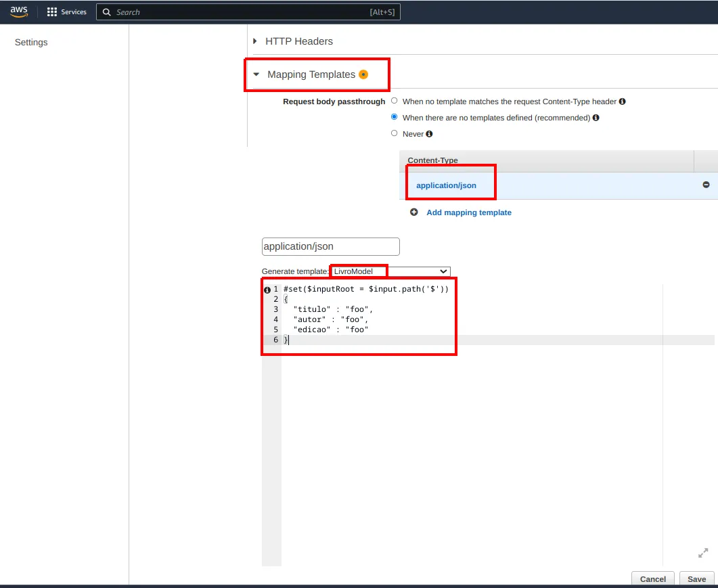Click the info marker on editor line 1

[267, 290]
